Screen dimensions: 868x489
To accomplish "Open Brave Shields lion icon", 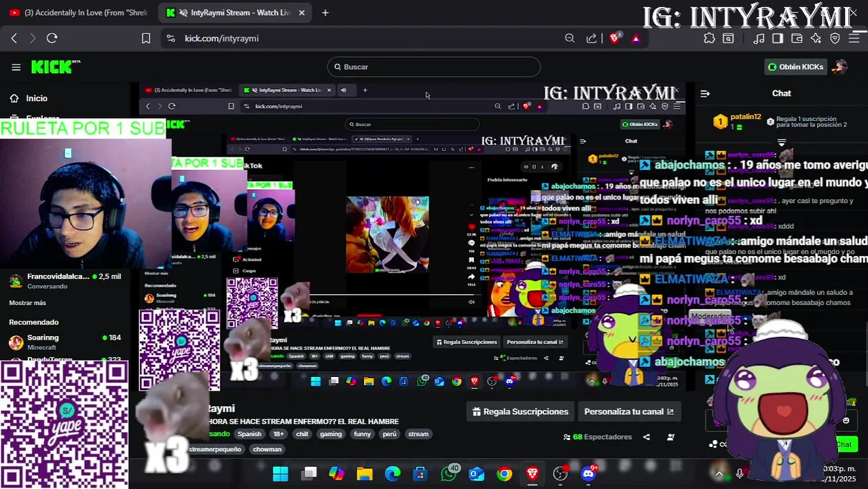I will point(615,38).
